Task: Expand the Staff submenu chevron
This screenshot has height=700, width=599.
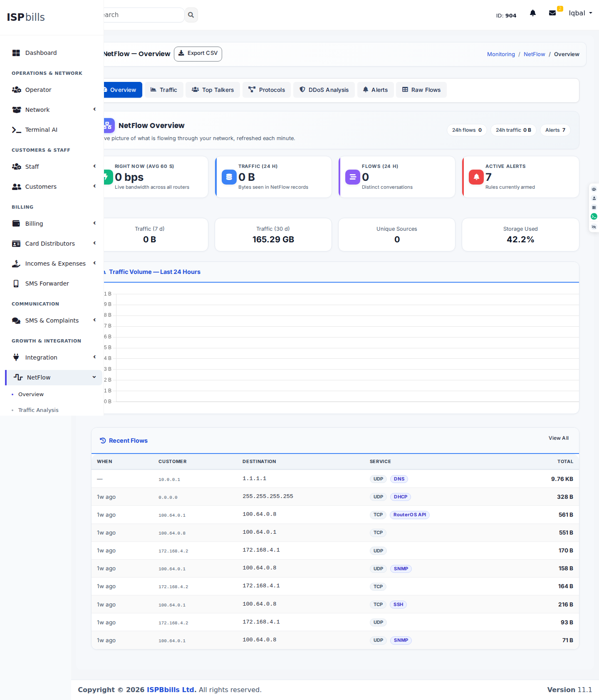Action: (94, 166)
